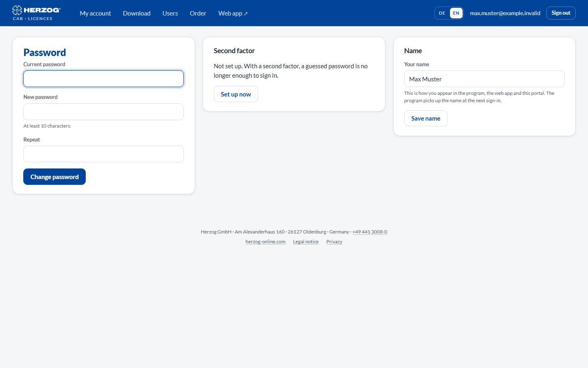The height and width of the screenshot is (368, 588).
Task: Open the Web app external link
Action: [233, 13]
